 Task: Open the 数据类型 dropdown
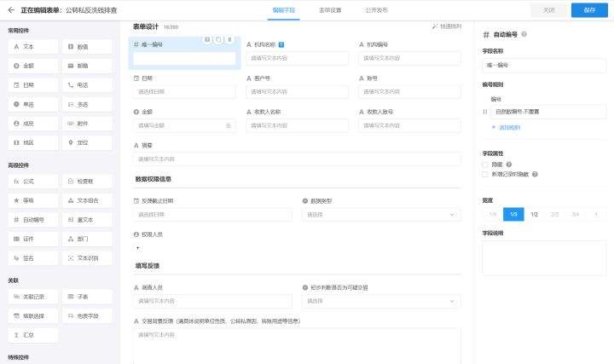pos(381,215)
